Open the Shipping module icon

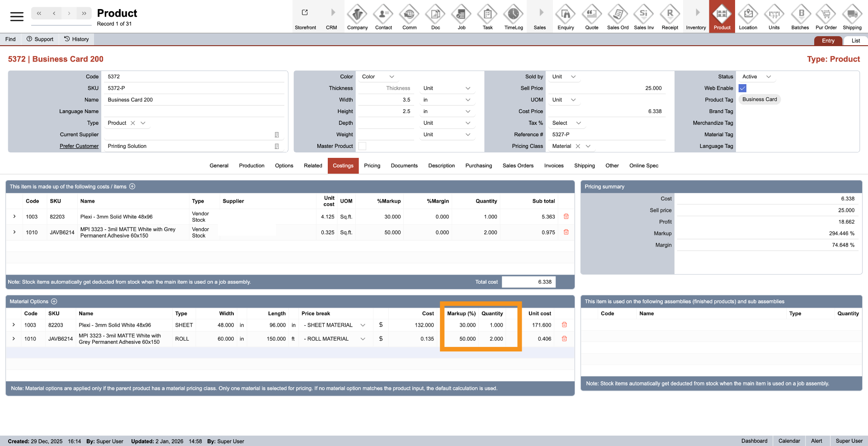852,14
